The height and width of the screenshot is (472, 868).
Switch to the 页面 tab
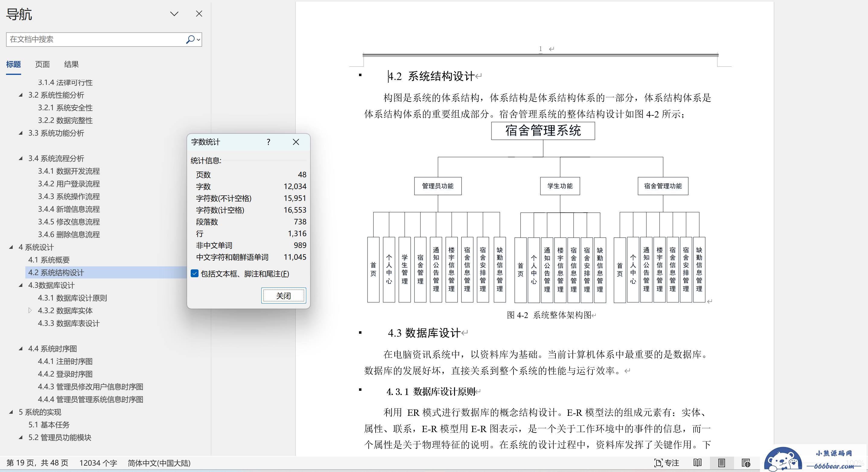pyautogui.click(x=42, y=64)
